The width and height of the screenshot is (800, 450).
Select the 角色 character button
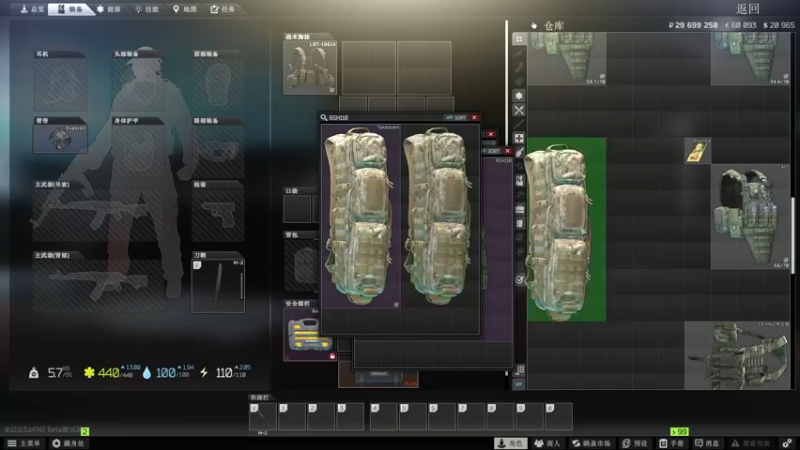point(511,443)
